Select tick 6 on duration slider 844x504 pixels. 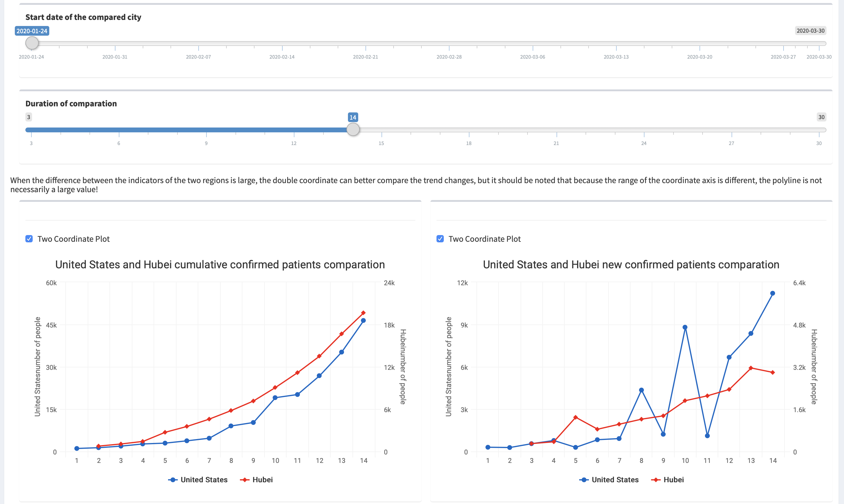(x=118, y=143)
